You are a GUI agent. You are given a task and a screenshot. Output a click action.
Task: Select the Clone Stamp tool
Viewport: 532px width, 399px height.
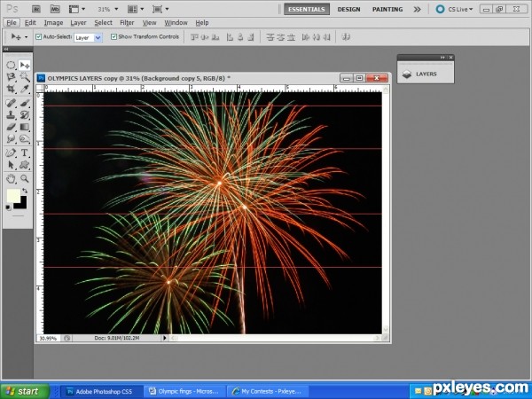[11, 114]
